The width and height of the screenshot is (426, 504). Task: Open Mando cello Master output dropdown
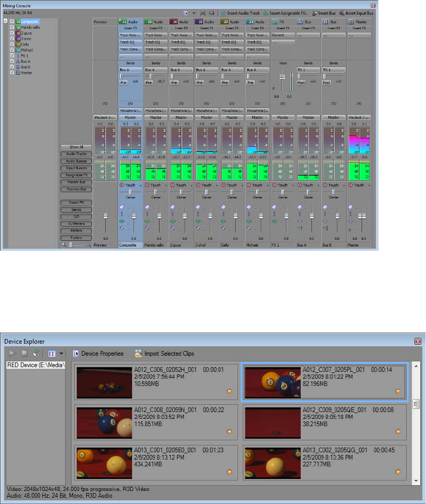156,118
